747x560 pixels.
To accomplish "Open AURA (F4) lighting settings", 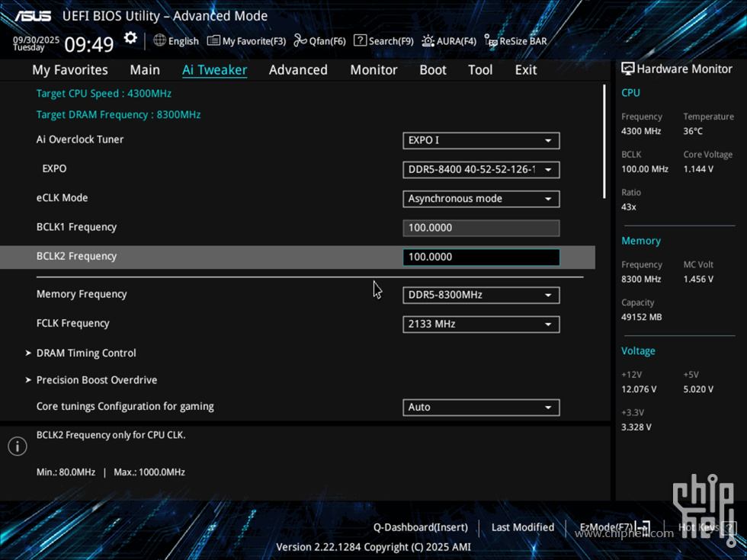I will click(x=449, y=41).
